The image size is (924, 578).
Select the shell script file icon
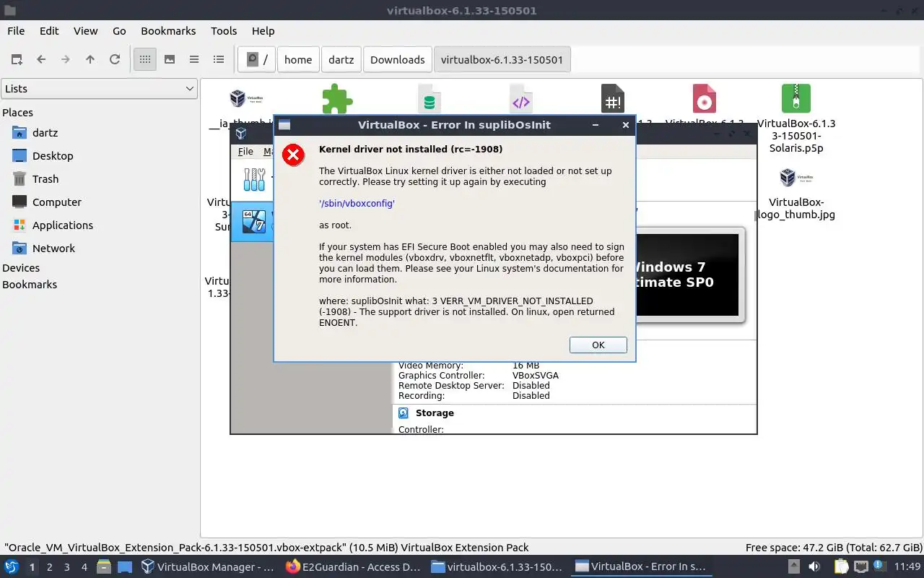point(613,99)
